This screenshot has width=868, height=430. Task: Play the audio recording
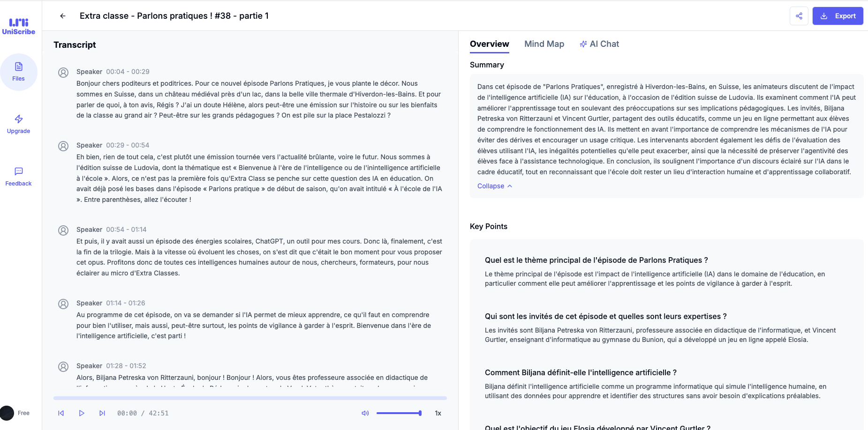(82, 413)
